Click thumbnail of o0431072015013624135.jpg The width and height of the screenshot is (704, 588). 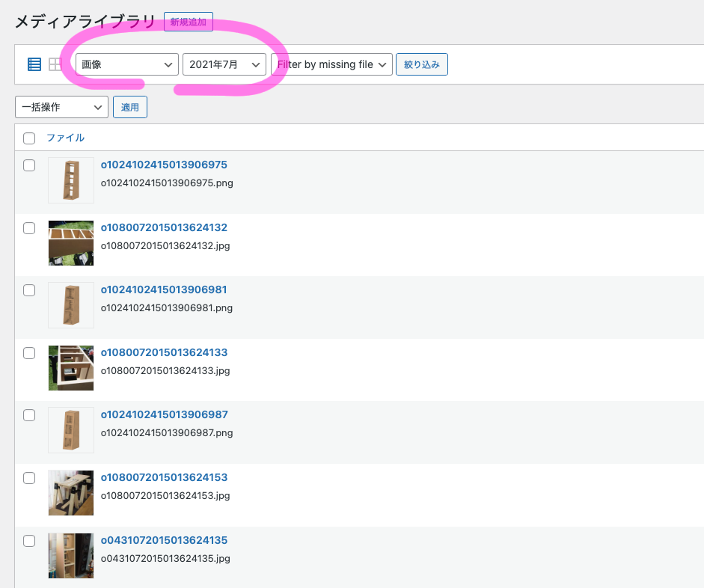[x=71, y=555]
